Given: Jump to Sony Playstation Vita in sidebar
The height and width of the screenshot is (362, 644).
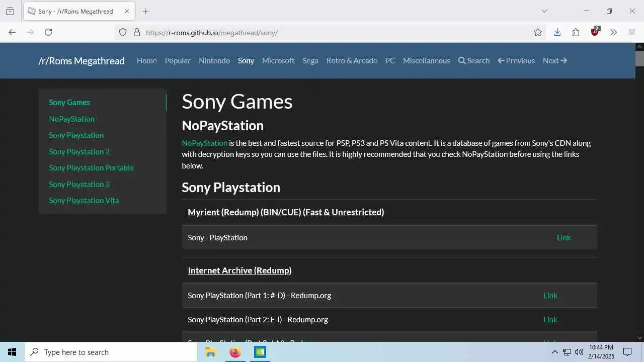Looking at the screenshot, I should pos(84,200).
